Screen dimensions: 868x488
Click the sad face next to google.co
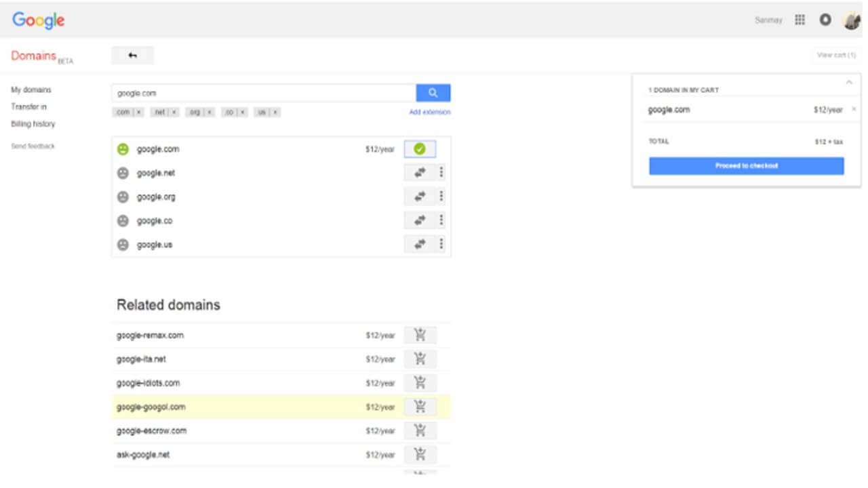coord(123,220)
